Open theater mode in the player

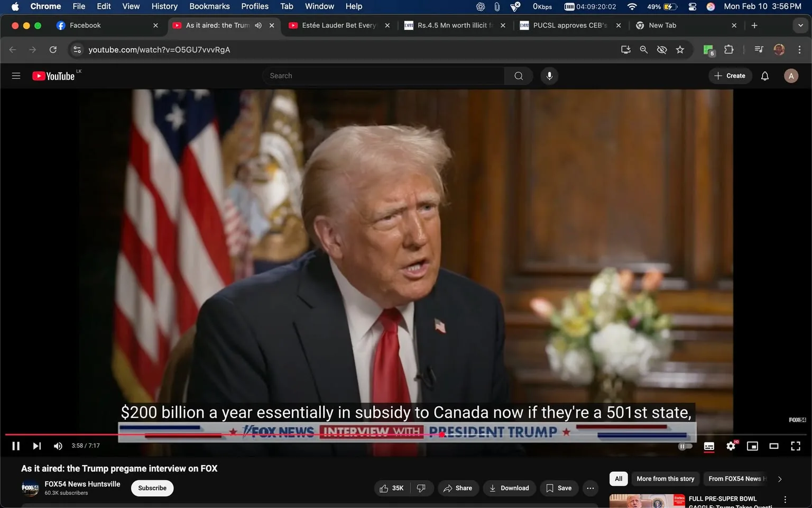[774, 446]
